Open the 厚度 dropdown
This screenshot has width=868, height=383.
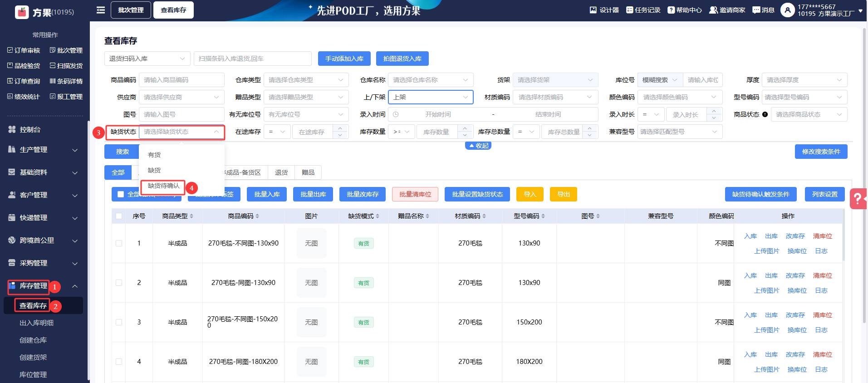(x=804, y=80)
